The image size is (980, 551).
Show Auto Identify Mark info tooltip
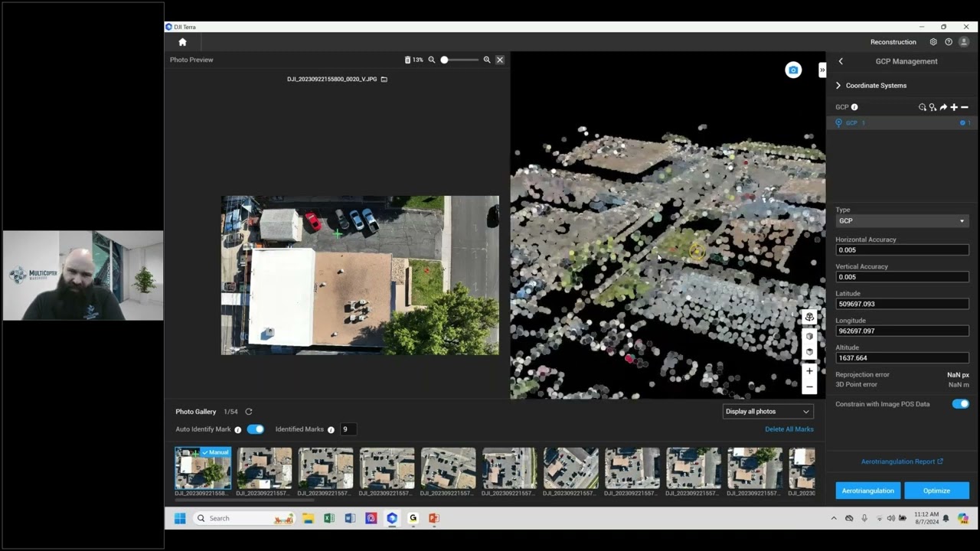point(238,430)
